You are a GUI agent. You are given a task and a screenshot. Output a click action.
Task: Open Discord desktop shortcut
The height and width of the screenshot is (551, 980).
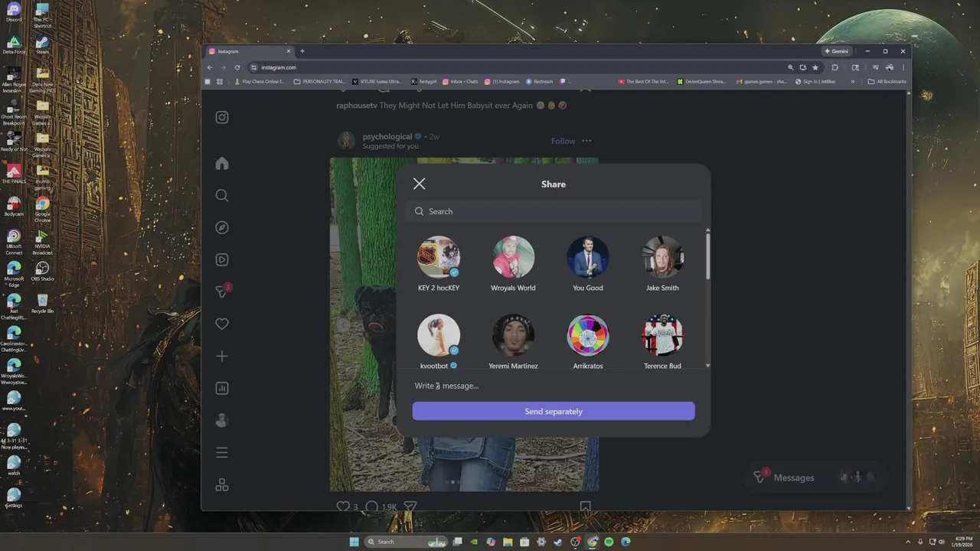14,13
